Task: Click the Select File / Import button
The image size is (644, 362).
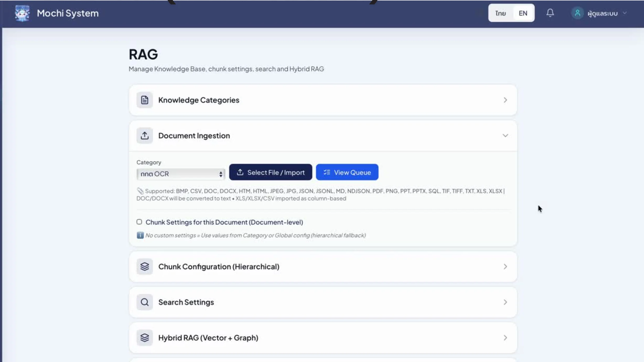Action: pos(270,172)
